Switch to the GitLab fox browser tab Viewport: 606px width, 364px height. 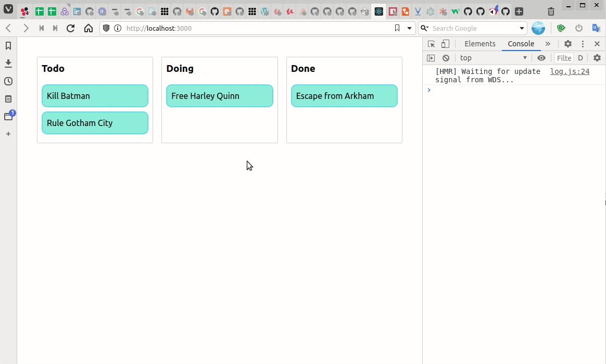[190, 11]
